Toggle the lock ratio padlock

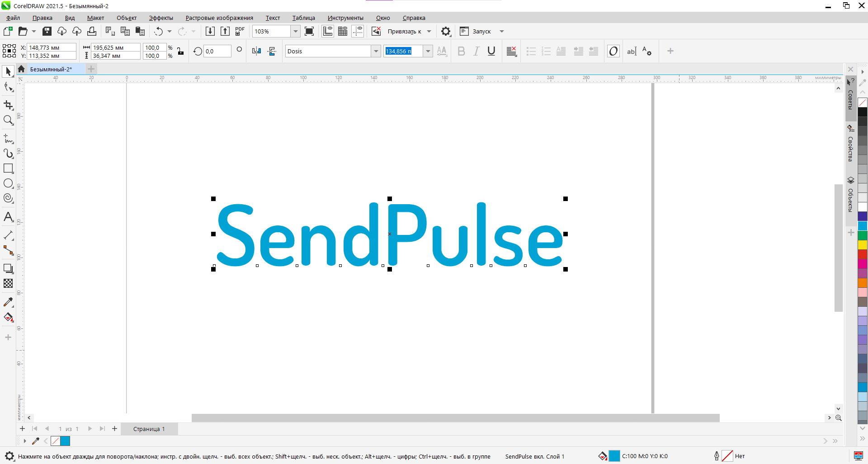point(180,51)
